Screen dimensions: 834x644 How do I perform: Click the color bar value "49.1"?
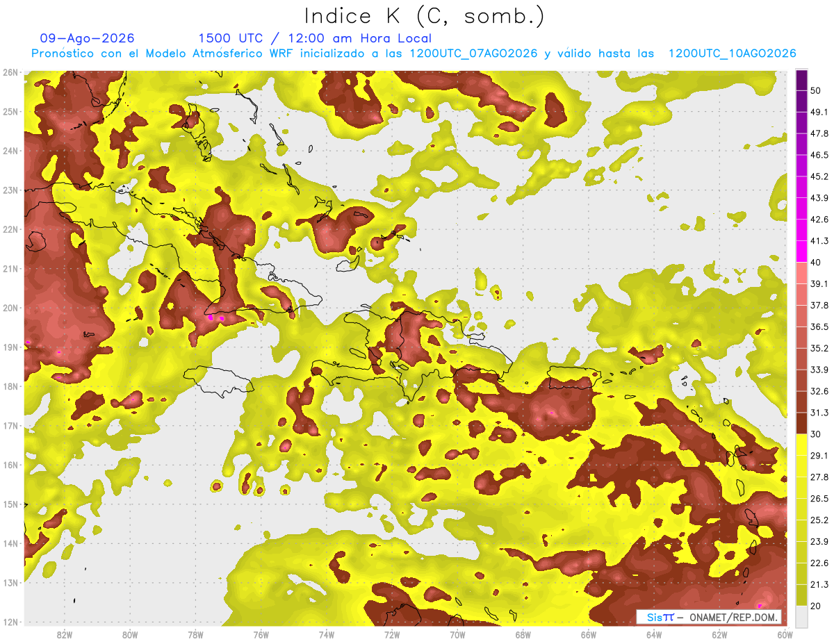click(x=819, y=112)
